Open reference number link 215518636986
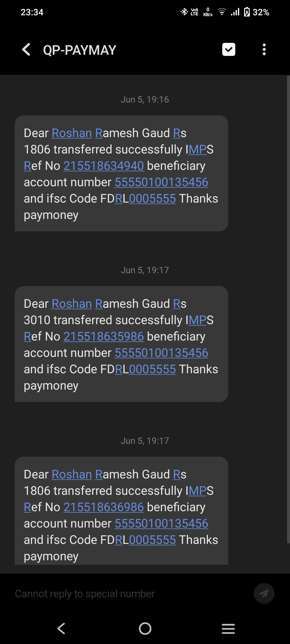 (104, 507)
